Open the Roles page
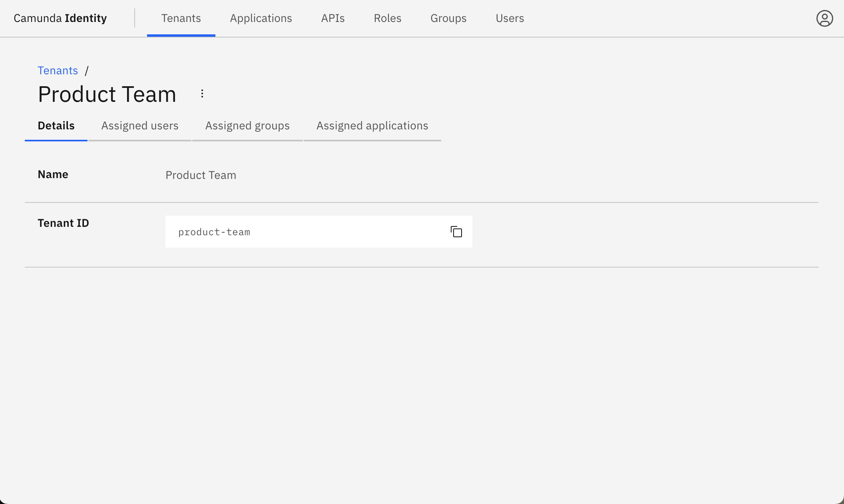The width and height of the screenshot is (844, 504). tap(388, 18)
